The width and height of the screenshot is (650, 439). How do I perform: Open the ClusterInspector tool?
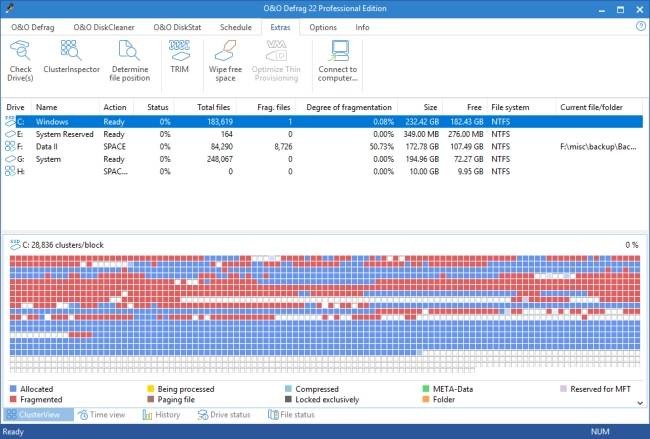pyautogui.click(x=71, y=57)
